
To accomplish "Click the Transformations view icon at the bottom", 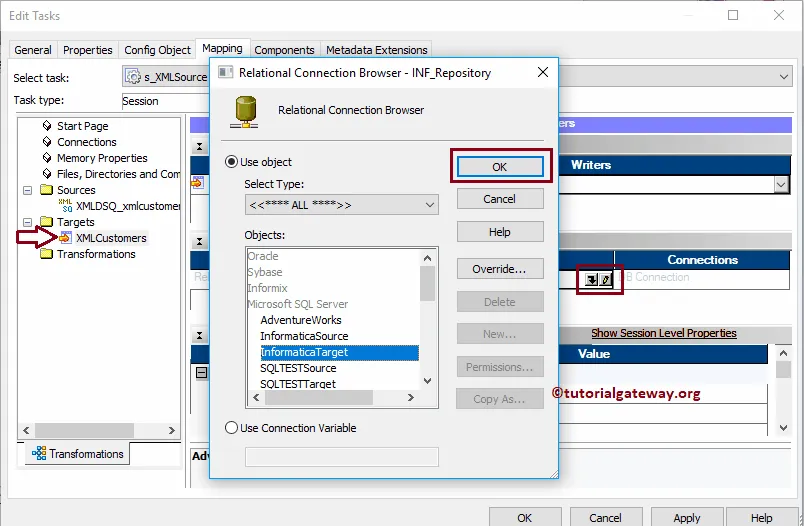I will pyautogui.click(x=39, y=453).
